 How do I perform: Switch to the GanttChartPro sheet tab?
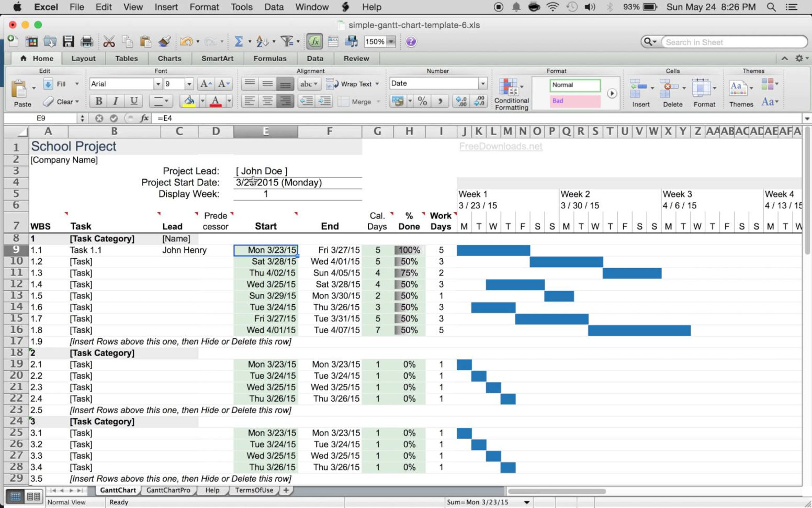point(168,490)
